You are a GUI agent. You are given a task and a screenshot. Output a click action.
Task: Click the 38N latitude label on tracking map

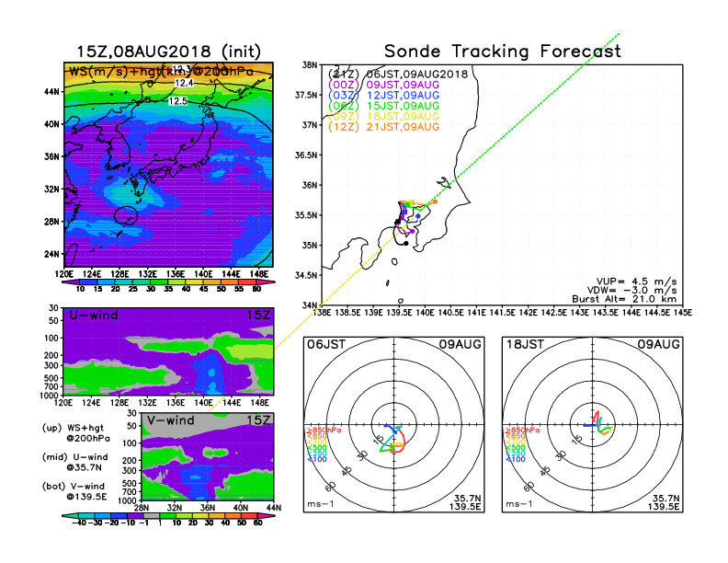pos(310,65)
